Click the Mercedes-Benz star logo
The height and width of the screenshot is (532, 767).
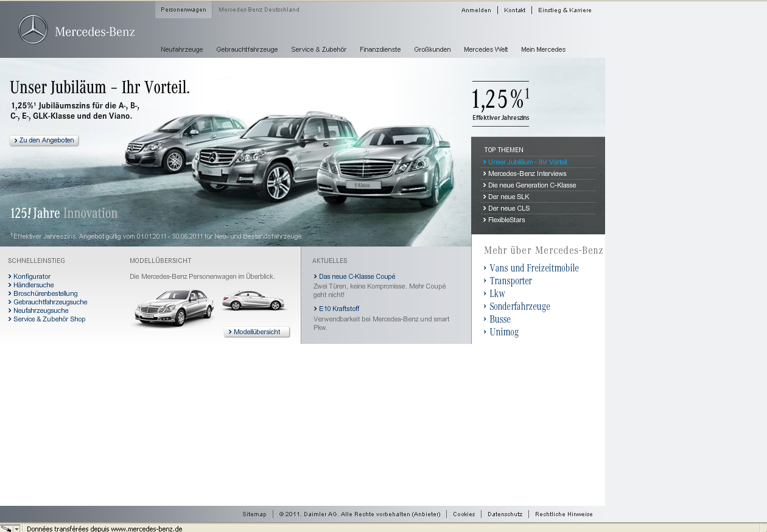pos(33,30)
